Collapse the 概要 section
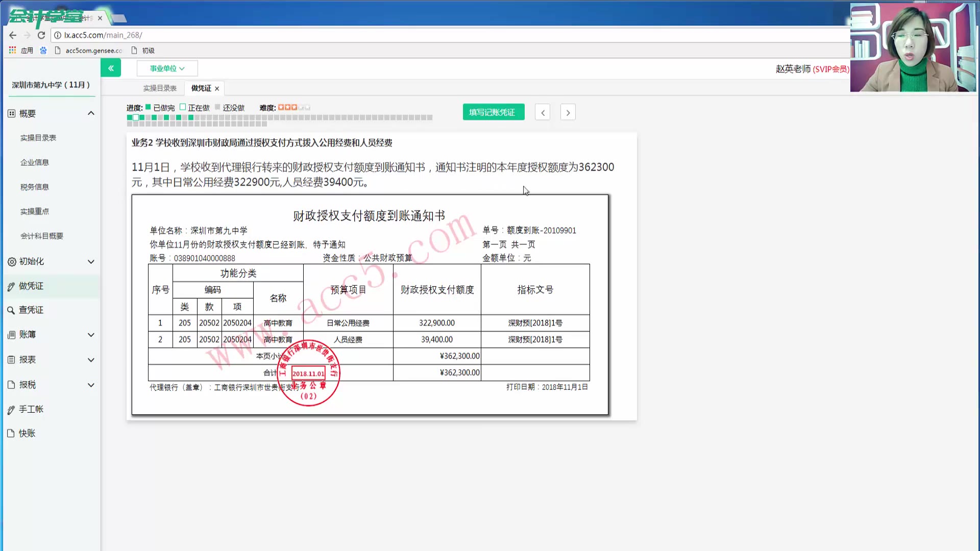The height and width of the screenshot is (551, 980). (x=91, y=113)
